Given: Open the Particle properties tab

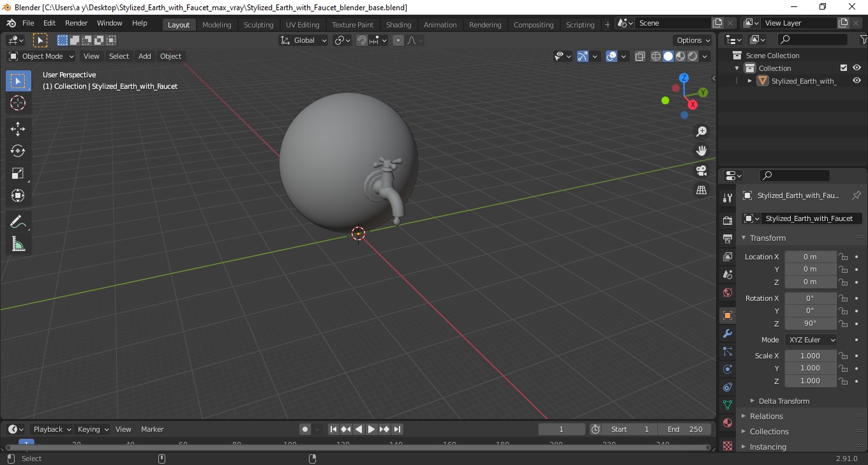Looking at the screenshot, I should pyautogui.click(x=728, y=351).
